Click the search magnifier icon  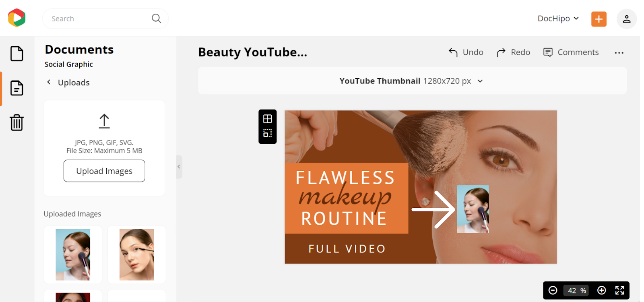pos(157,19)
